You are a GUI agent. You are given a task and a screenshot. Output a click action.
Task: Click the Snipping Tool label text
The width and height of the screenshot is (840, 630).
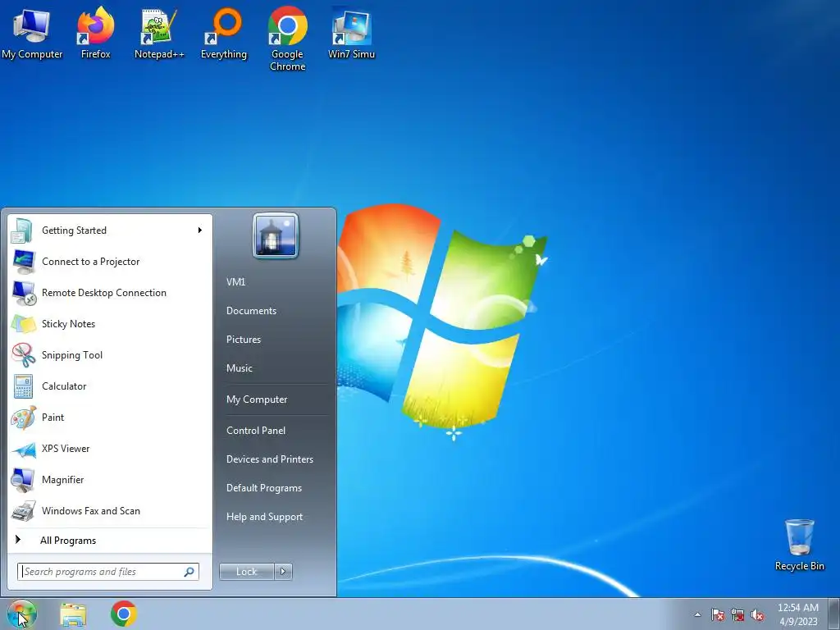tap(72, 355)
